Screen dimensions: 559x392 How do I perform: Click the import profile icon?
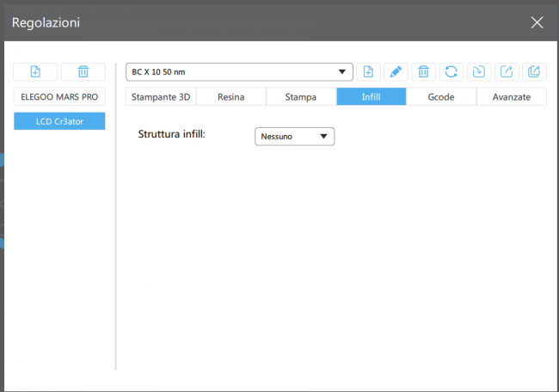(x=478, y=72)
